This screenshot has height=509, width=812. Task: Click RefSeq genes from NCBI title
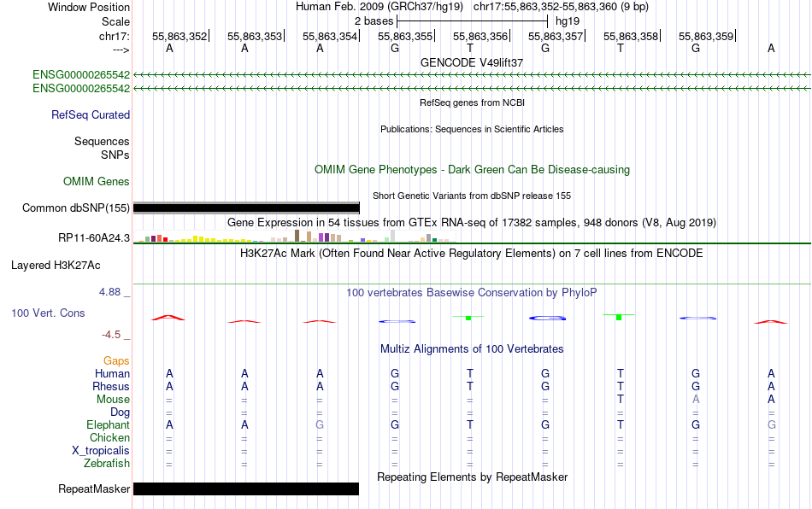(472, 102)
